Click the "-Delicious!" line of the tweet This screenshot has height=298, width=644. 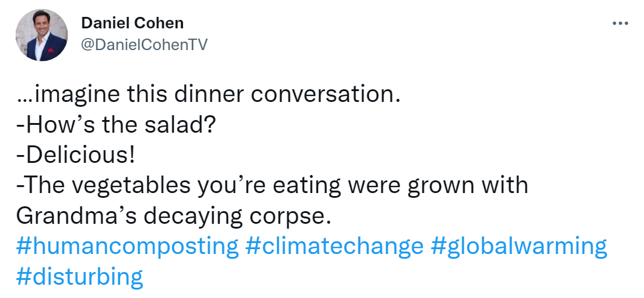pos(75,155)
